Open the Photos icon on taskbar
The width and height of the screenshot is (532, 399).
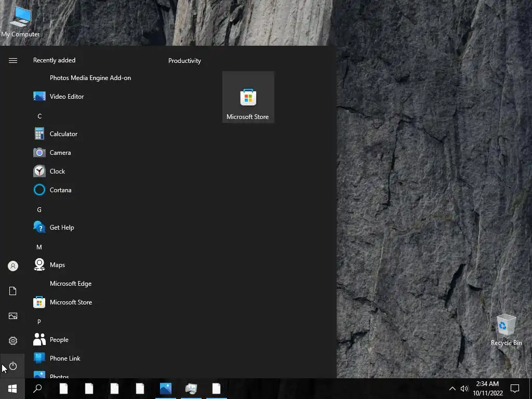tap(166, 389)
